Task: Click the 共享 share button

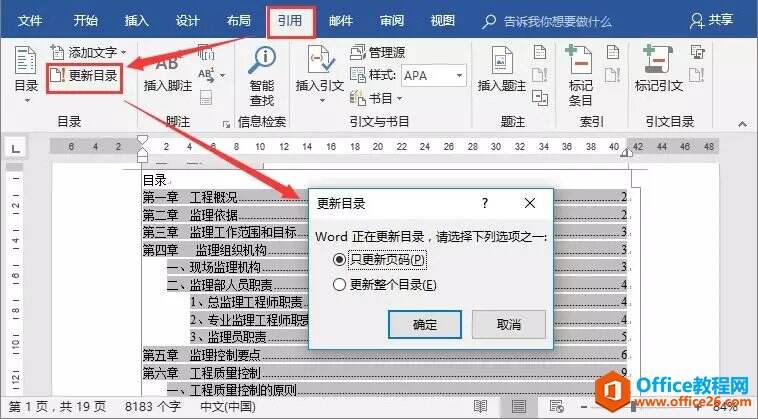Action: pos(712,20)
